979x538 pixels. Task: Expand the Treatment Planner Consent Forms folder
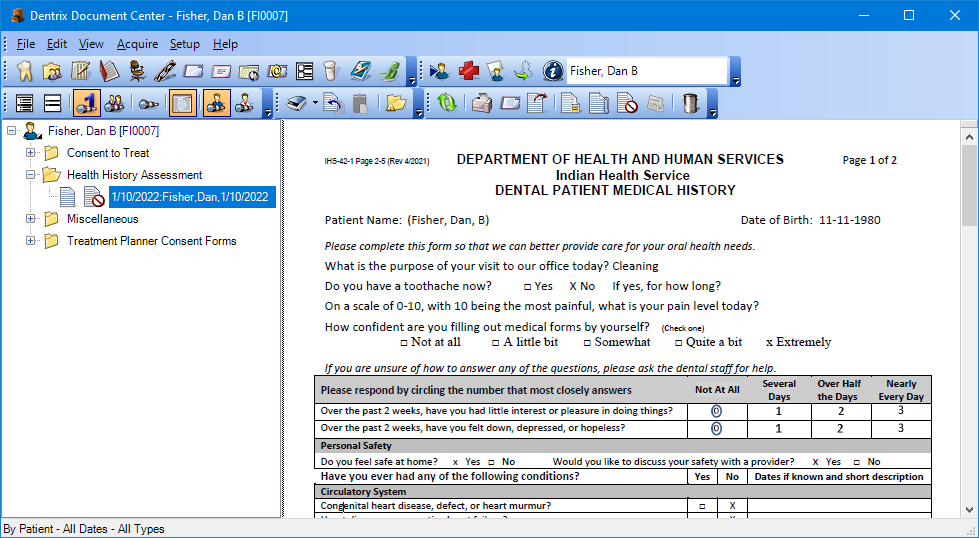30,241
